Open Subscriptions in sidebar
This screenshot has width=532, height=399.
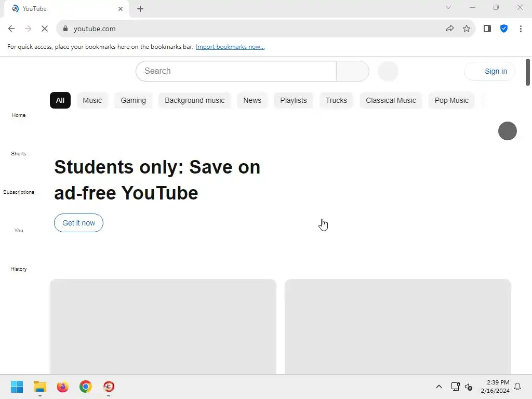pos(19,192)
